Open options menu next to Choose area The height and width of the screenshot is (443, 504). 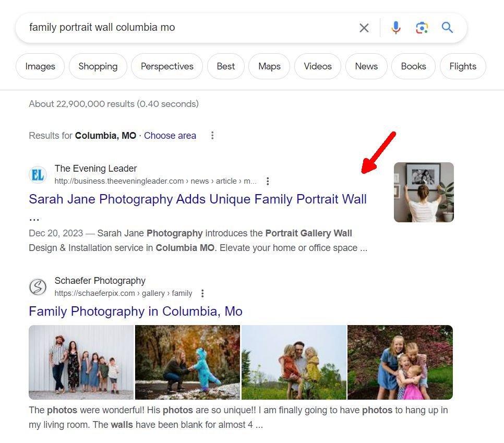pos(212,136)
